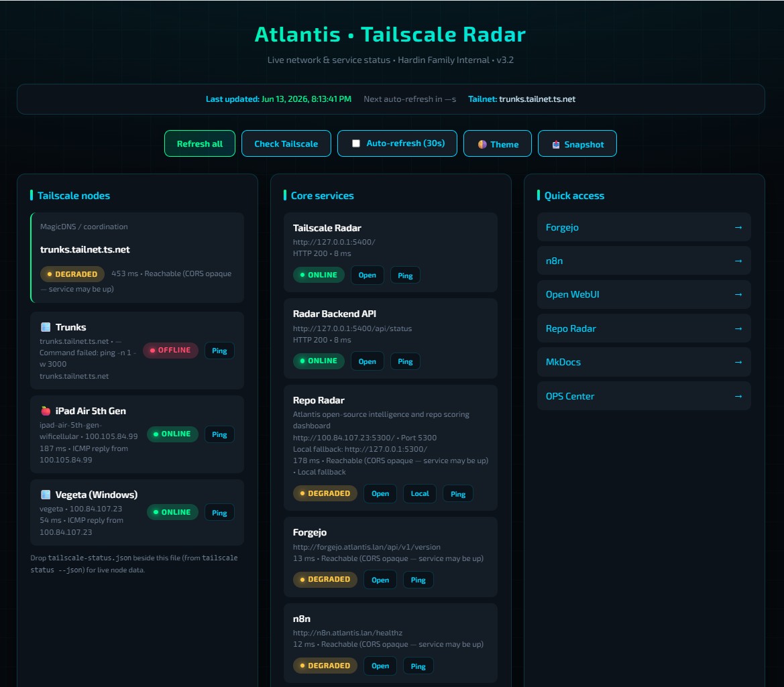Enable the Auto-refresh (30s) checkbox
Image resolution: width=784 pixels, height=687 pixels.
pos(356,143)
